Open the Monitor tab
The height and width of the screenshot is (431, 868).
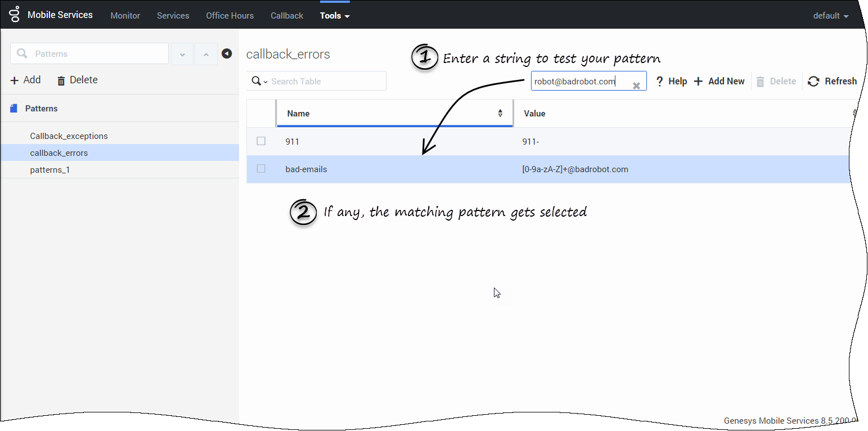point(125,16)
